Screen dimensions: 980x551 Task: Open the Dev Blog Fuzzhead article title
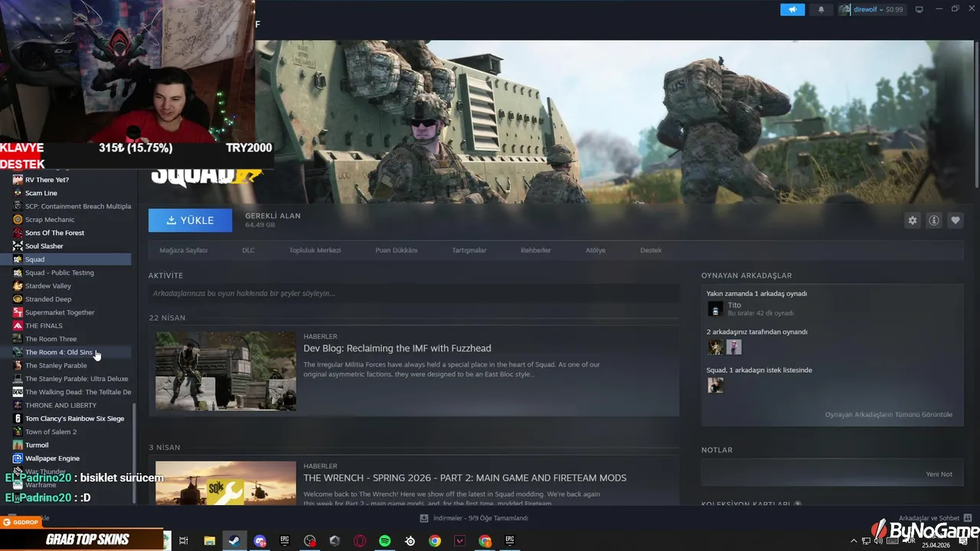pos(397,348)
